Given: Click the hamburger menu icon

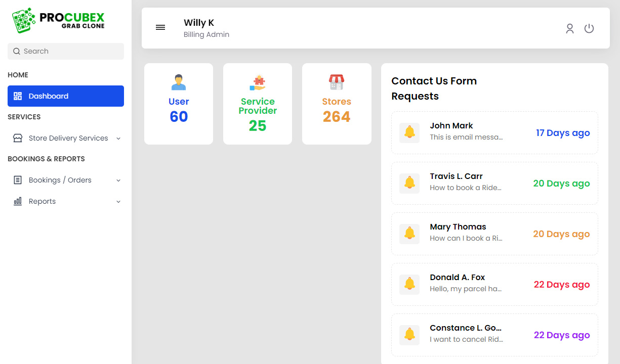Looking at the screenshot, I should (x=160, y=28).
